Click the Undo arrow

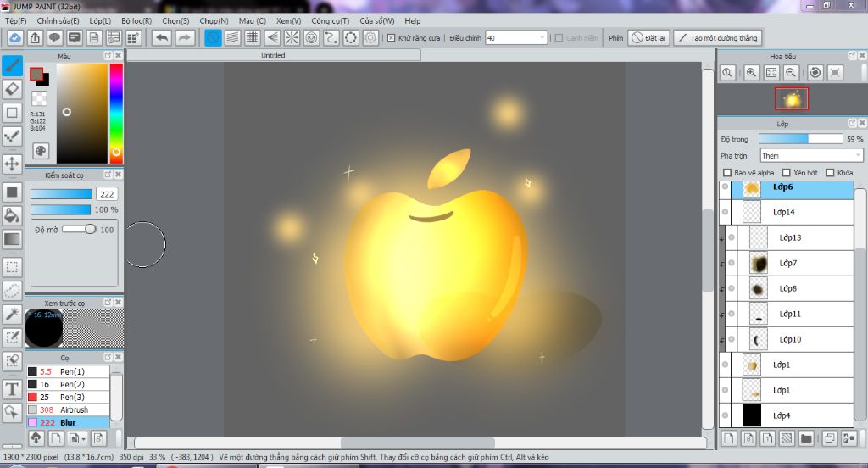(x=162, y=37)
